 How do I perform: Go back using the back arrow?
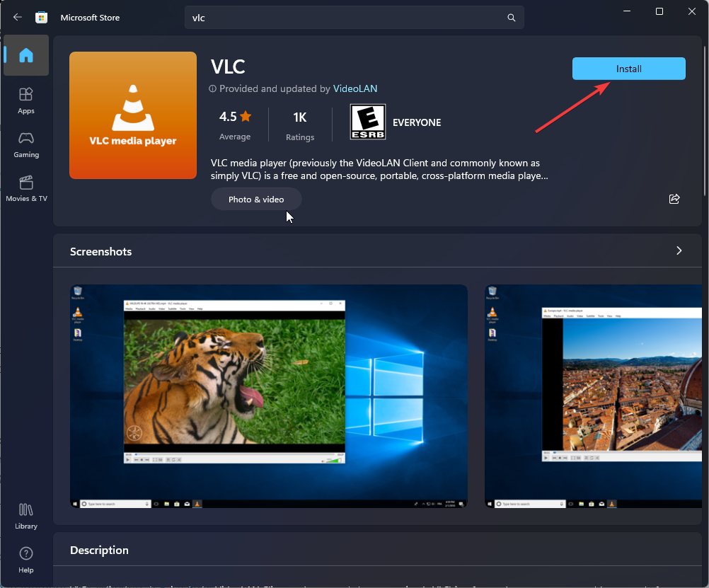tap(16, 17)
